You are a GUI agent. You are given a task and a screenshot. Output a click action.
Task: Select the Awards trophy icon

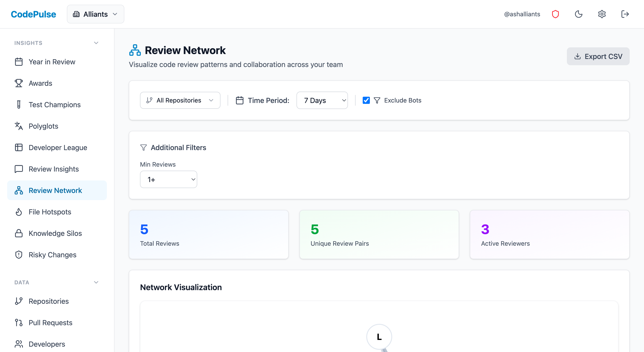pyautogui.click(x=19, y=83)
